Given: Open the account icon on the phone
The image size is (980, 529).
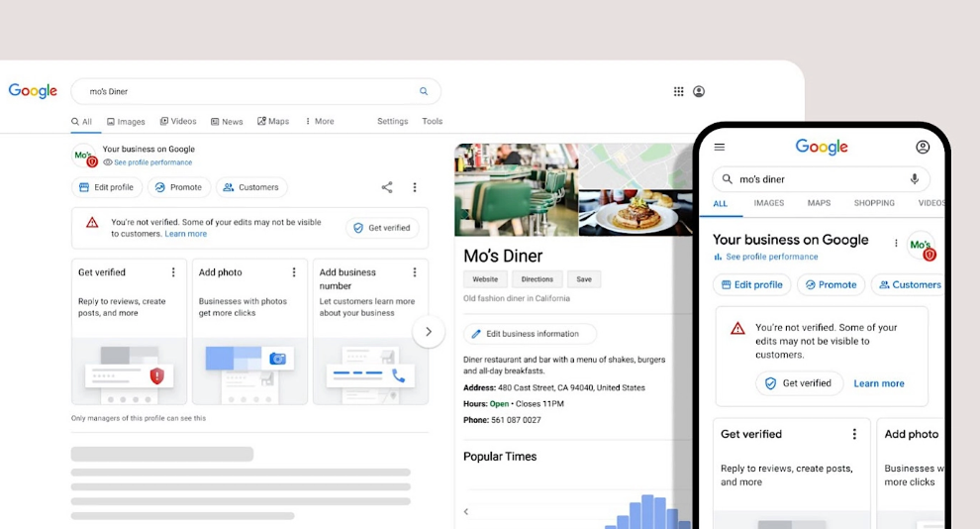Looking at the screenshot, I should (923, 147).
